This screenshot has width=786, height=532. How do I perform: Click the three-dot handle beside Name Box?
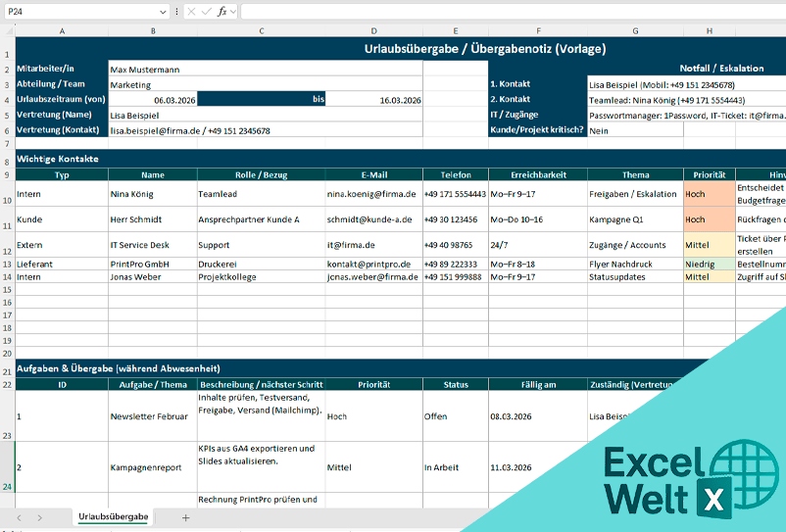click(174, 12)
